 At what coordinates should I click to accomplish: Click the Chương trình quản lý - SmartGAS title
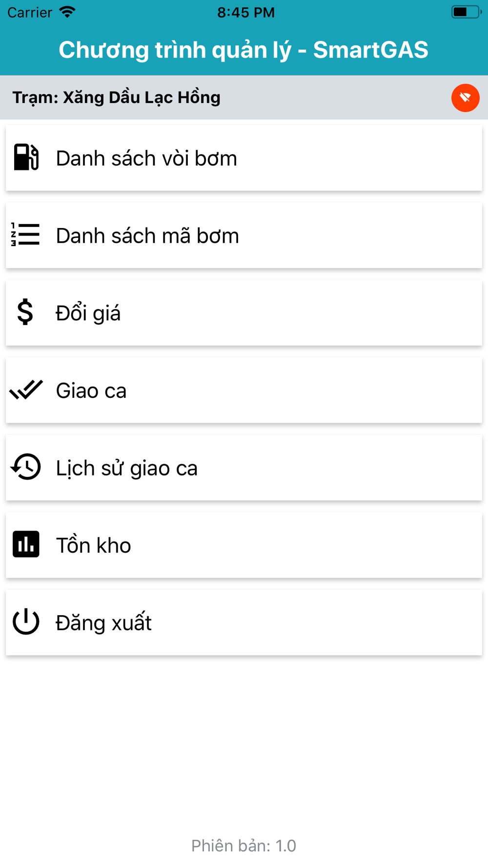click(x=244, y=50)
